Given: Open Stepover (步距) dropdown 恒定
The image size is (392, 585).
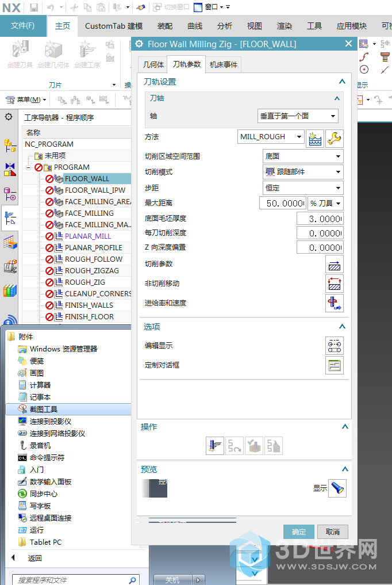Looking at the screenshot, I should tap(303, 188).
